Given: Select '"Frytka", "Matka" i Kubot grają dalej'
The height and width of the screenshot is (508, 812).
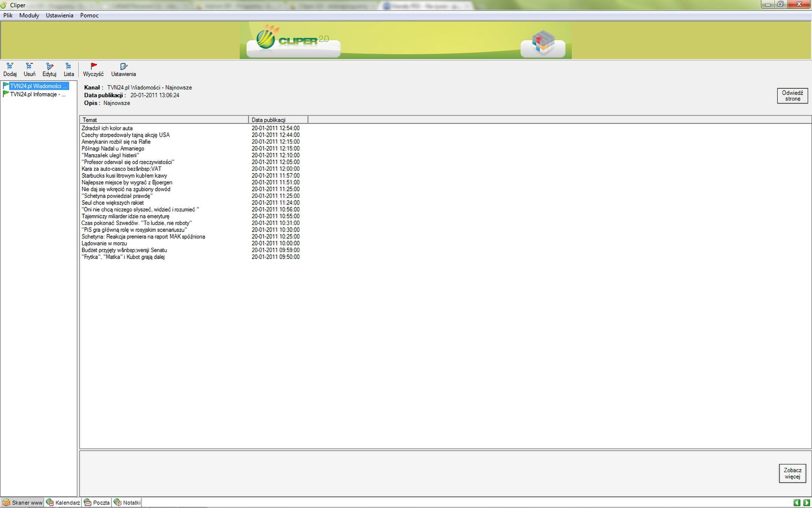Looking at the screenshot, I should click(x=123, y=257).
